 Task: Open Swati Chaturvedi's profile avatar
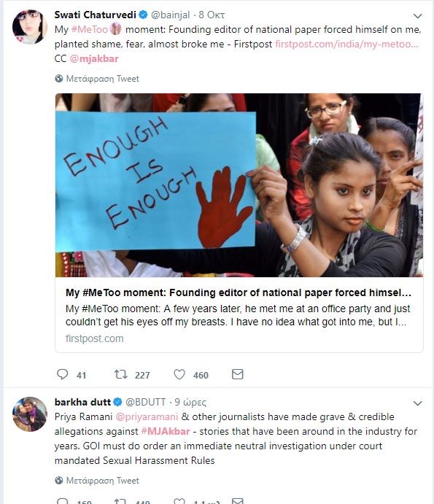point(30,27)
